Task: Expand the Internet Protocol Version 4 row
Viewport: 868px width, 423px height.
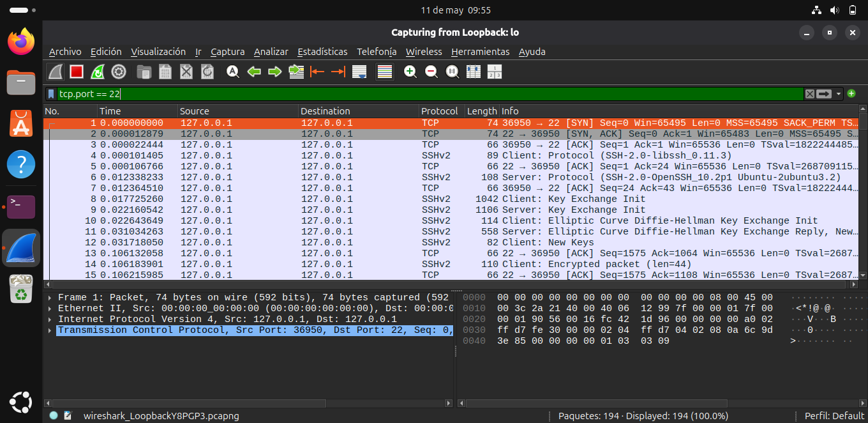Action: (50, 319)
